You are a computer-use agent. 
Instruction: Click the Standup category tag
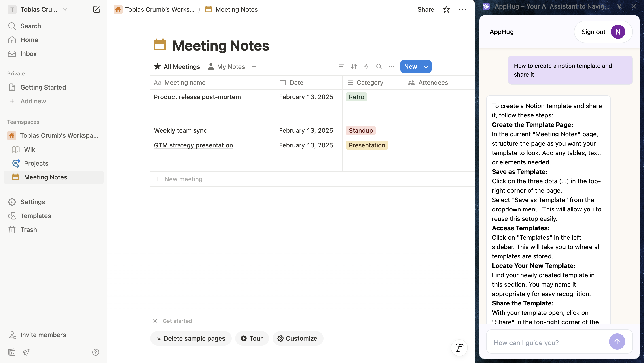tap(360, 131)
